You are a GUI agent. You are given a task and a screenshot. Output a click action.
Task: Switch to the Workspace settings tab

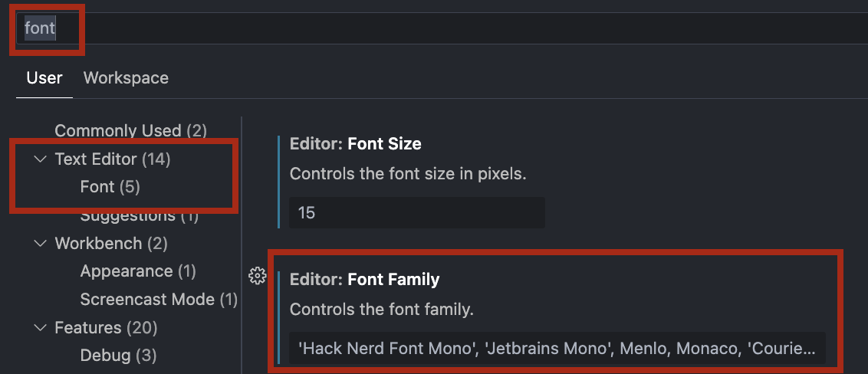pos(126,78)
